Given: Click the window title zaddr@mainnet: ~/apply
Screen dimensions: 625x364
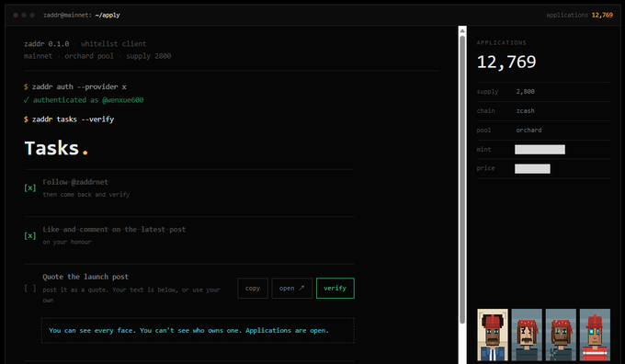Looking at the screenshot, I should pyautogui.click(x=81, y=15).
